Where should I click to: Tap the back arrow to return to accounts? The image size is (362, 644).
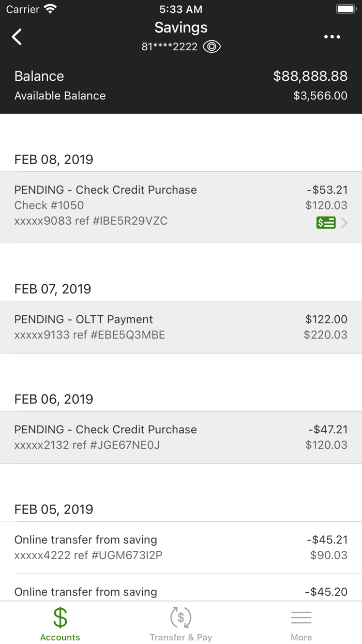[x=16, y=37]
